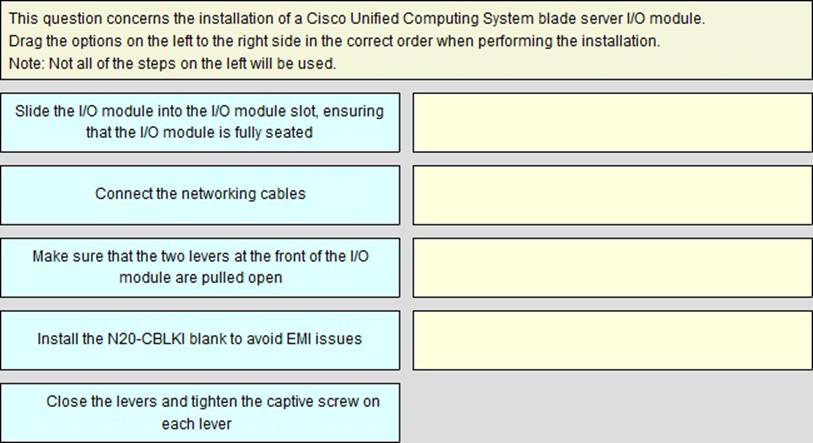The width and height of the screenshot is (813, 443).
Task: Click the 'module are pulled open' text line
Action: (x=201, y=278)
